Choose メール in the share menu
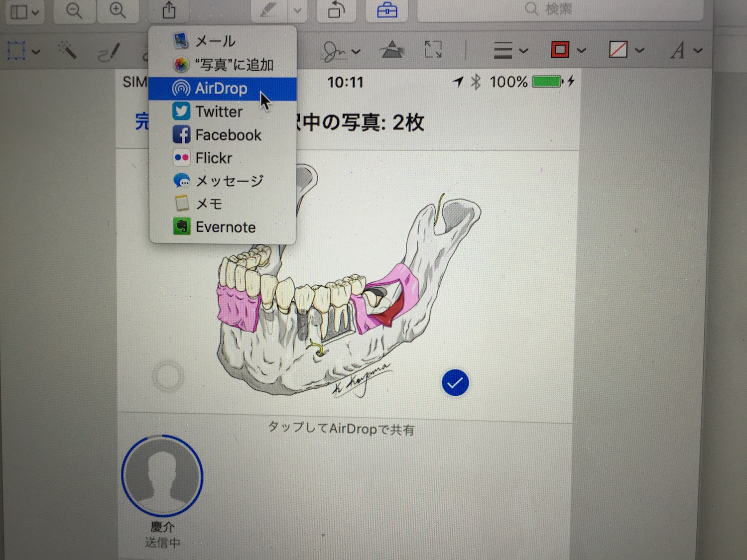 [215, 41]
